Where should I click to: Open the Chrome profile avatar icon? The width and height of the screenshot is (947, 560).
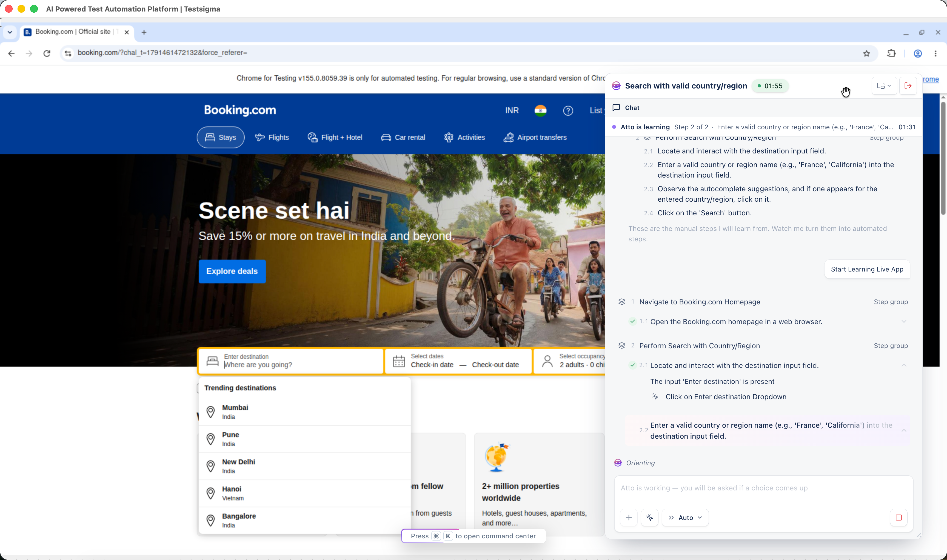pyautogui.click(x=918, y=53)
